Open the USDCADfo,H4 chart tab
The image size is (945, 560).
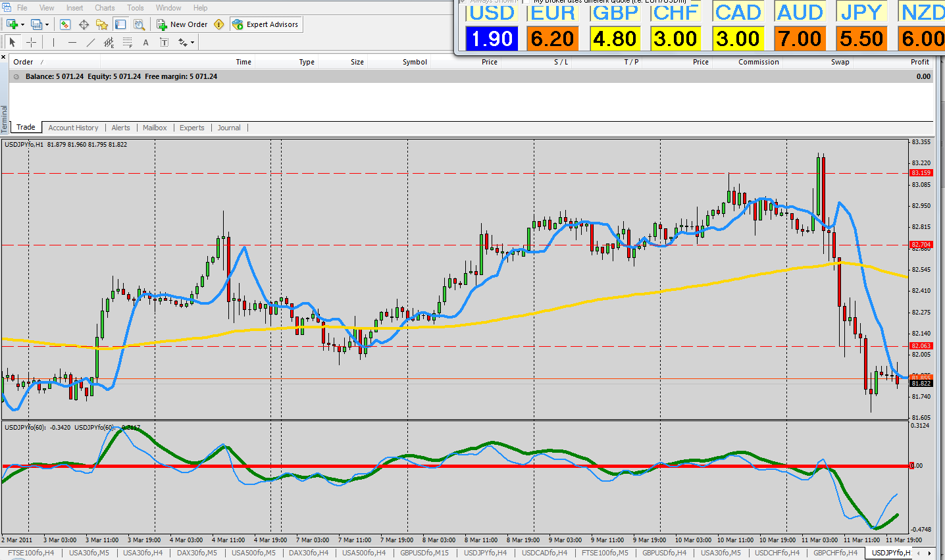(x=544, y=553)
